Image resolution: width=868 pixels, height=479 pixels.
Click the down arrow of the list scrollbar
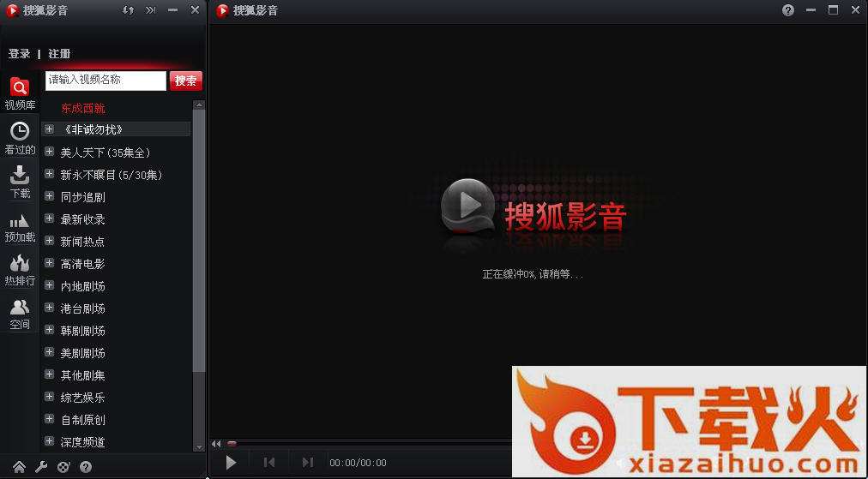[x=199, y=447]
